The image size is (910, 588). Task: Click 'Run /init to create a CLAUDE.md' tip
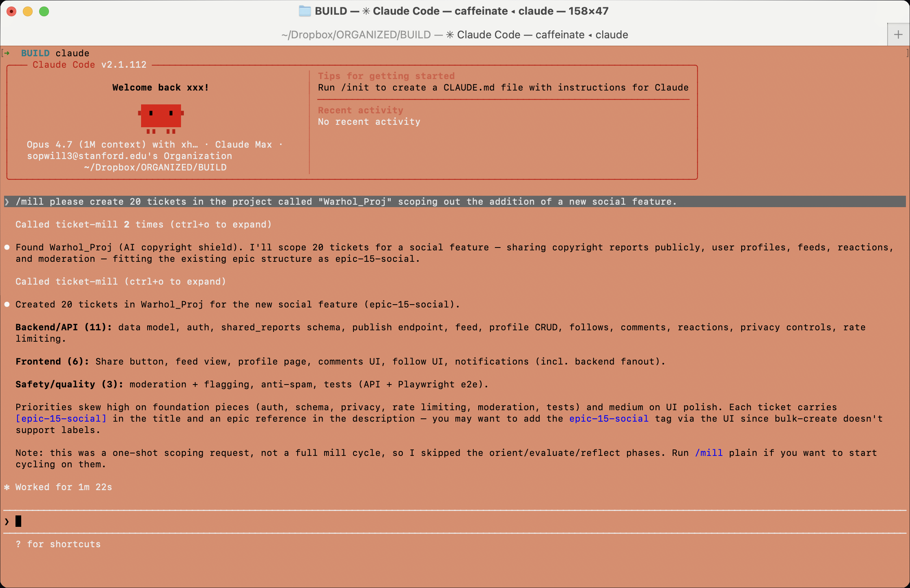pyautogui.click(x=503, y=88)
